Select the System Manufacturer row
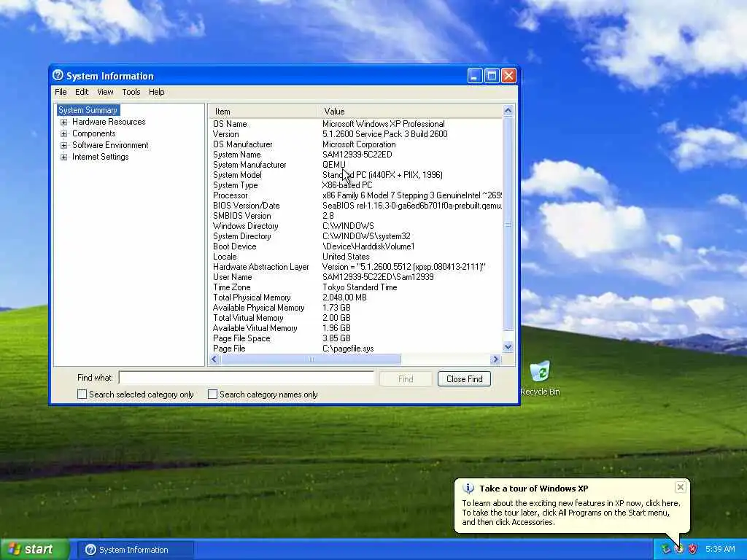This screenshot has height=560, width=747. 355,165
